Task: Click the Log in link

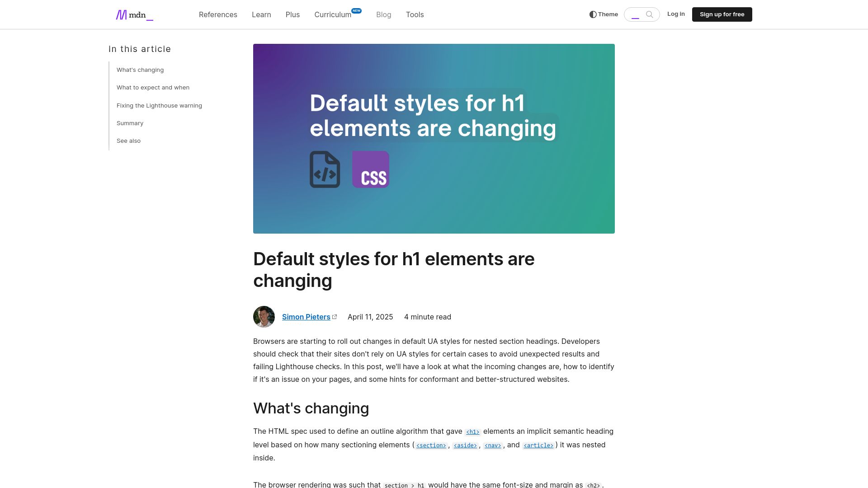Action: pos(676,14)
